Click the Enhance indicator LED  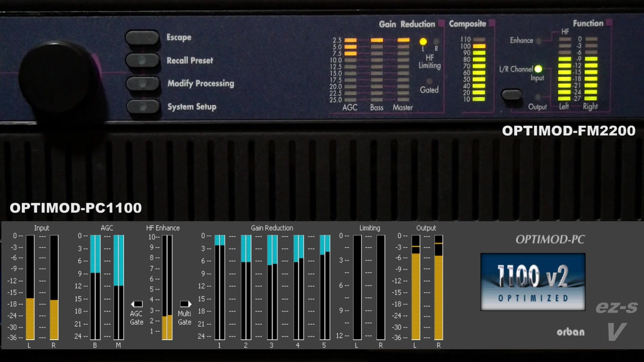[538, 41]
